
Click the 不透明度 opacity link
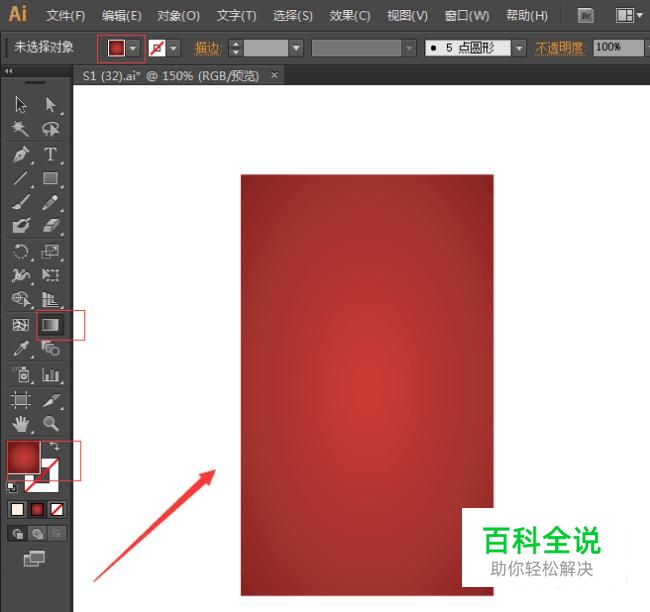559,48
